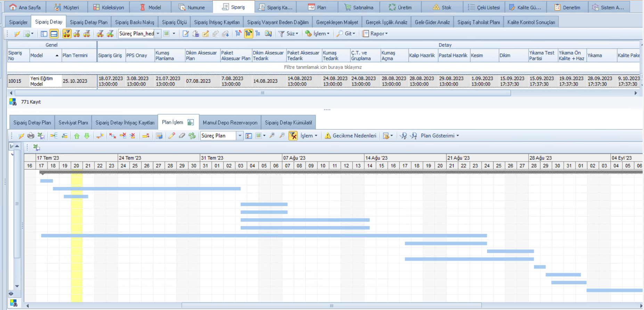Select the order number cell 10015
Screen dimensions: 644x310
point(18,81)
